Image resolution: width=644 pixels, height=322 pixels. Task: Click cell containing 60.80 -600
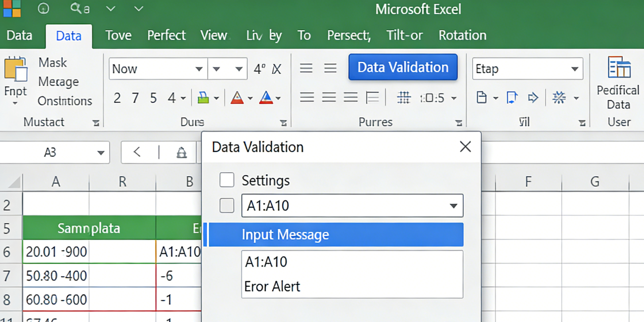pyautogui.click(x=56, y=299)
